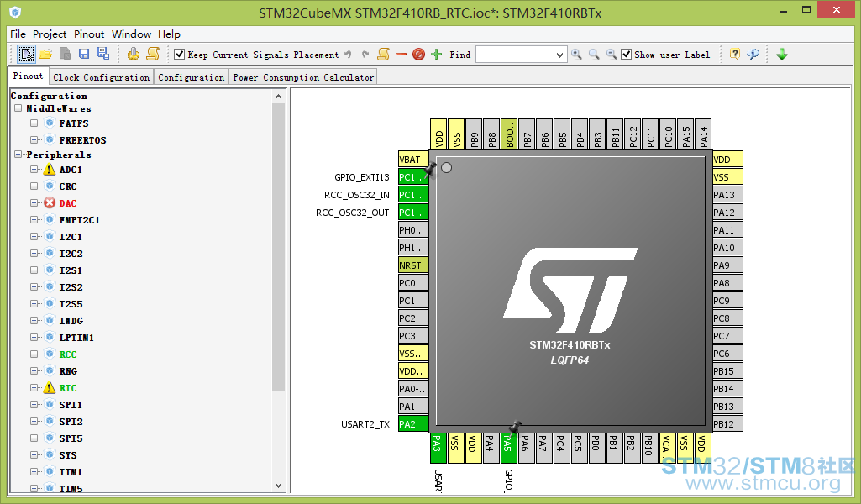The image size is (861, 504).
Task: Click the ADC1 warning triangle icon
Action: [50, 169]
